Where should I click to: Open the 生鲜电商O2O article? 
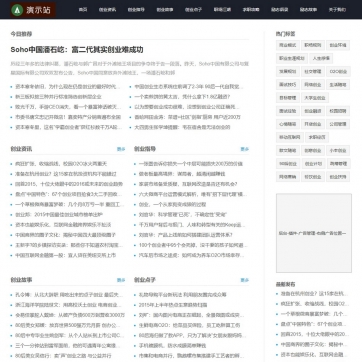pyautogui.click(x=189, y=325)
